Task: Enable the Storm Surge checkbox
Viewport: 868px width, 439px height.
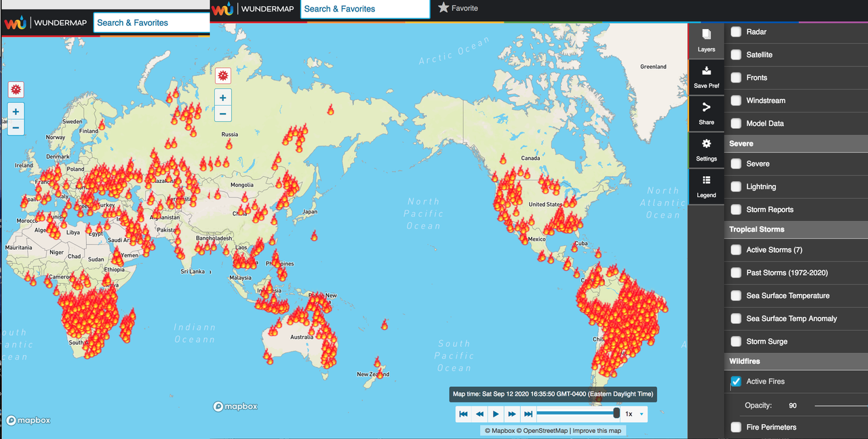Action: 736,341
